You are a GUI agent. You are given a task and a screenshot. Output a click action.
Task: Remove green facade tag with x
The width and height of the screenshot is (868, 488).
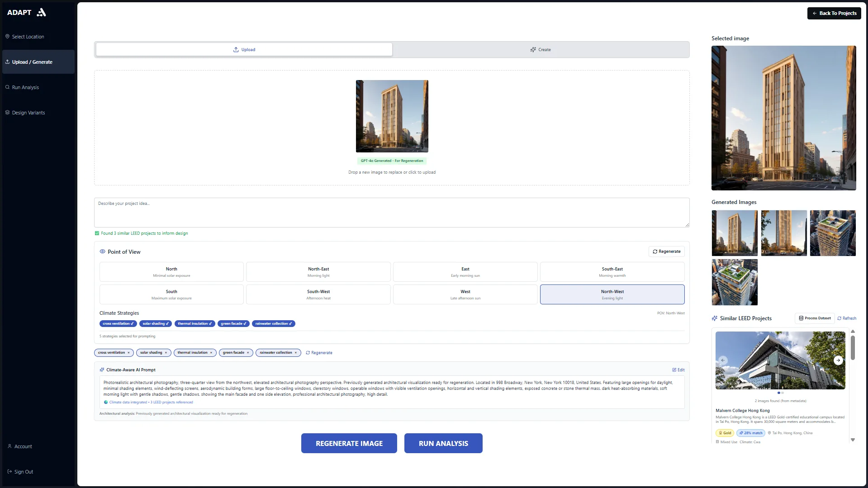pos(248,353)
